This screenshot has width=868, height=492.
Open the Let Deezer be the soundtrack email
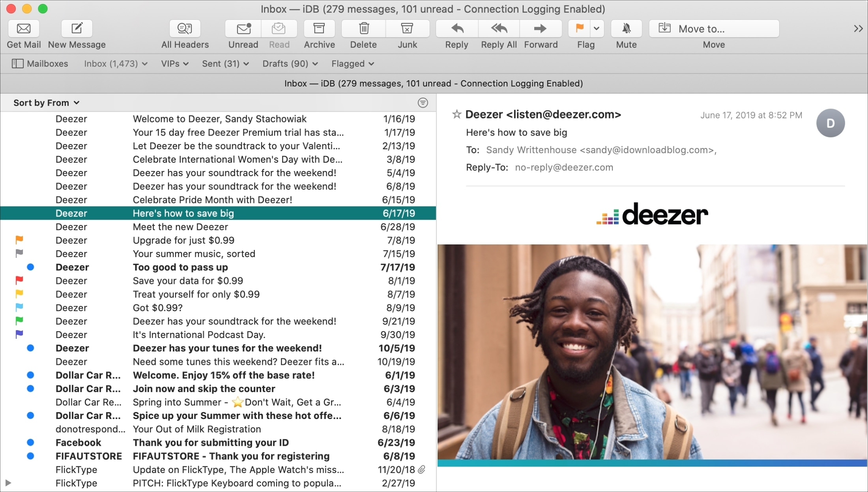(x=218, y=146)
